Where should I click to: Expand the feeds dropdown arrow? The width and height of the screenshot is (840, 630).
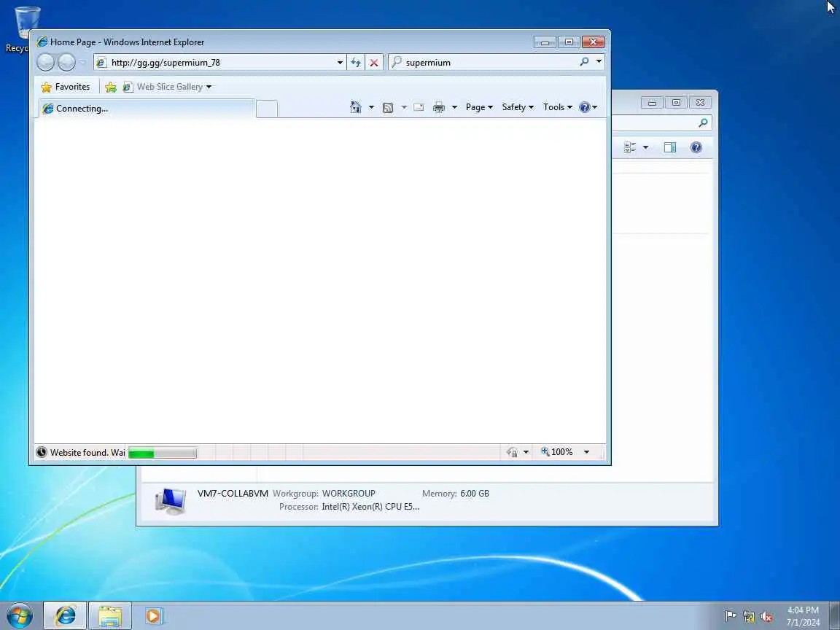coord(404,107)
